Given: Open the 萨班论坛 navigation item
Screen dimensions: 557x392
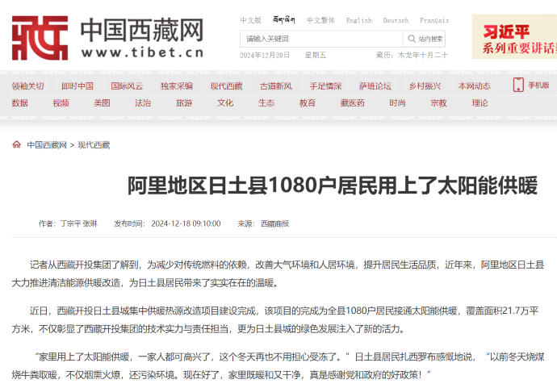Looking at the screenshot, I should tap(375, 86).
